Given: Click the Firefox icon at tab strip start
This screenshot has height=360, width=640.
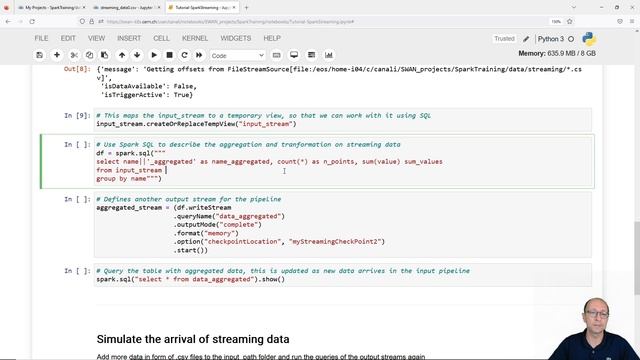Looking at the screenshot, I should coord(6,7).
